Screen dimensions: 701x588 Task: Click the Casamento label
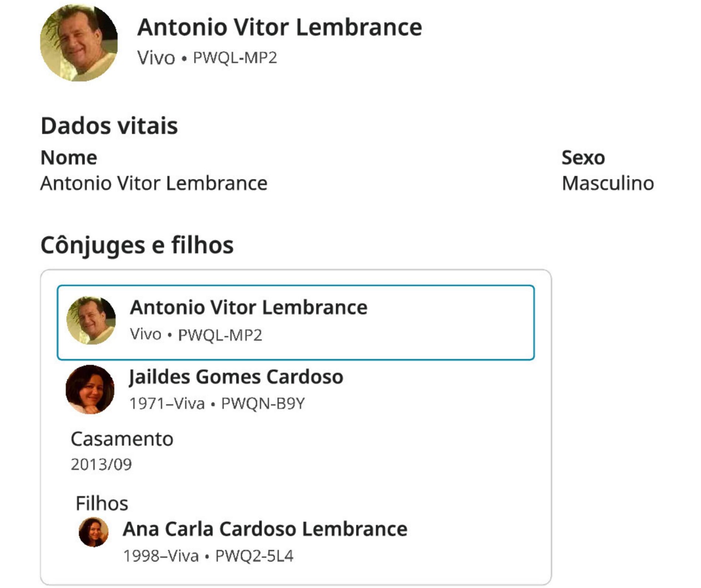point(122,439)
